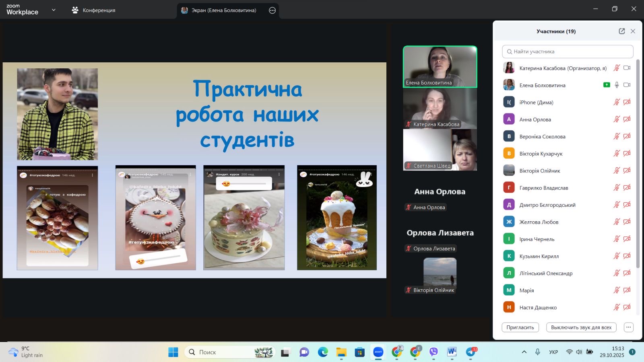
Task: Toggle camera for Елена Болховитина
Action: pos(627,85)
